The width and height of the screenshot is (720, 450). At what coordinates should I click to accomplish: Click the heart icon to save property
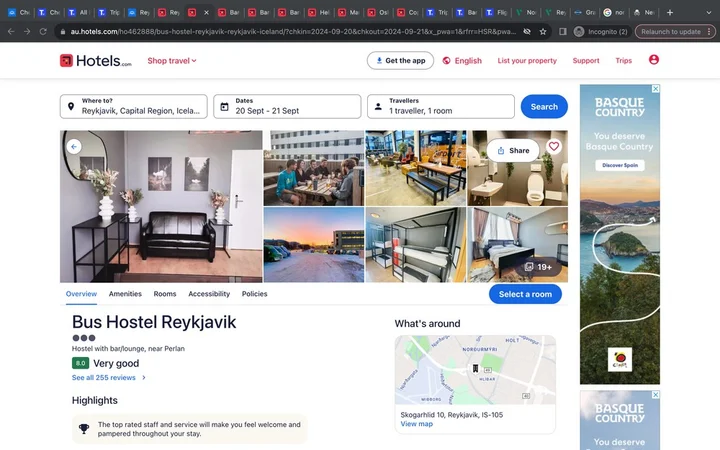554,146
